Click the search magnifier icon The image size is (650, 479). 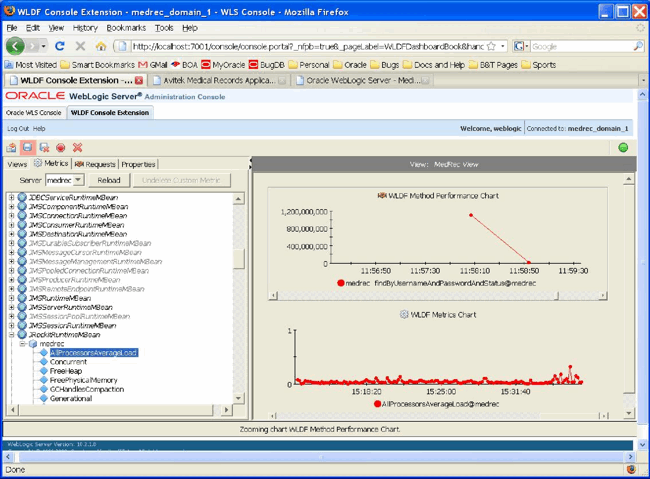(638, 46)
